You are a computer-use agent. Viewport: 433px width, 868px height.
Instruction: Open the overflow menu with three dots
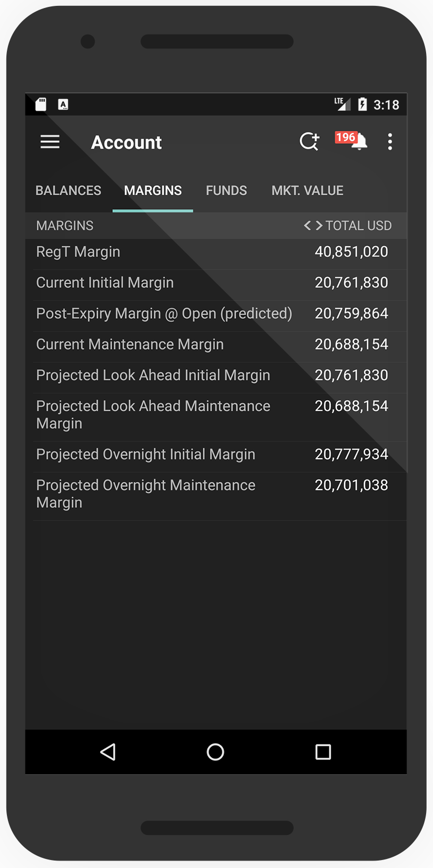pyautogui.click(x=390, y=142)
